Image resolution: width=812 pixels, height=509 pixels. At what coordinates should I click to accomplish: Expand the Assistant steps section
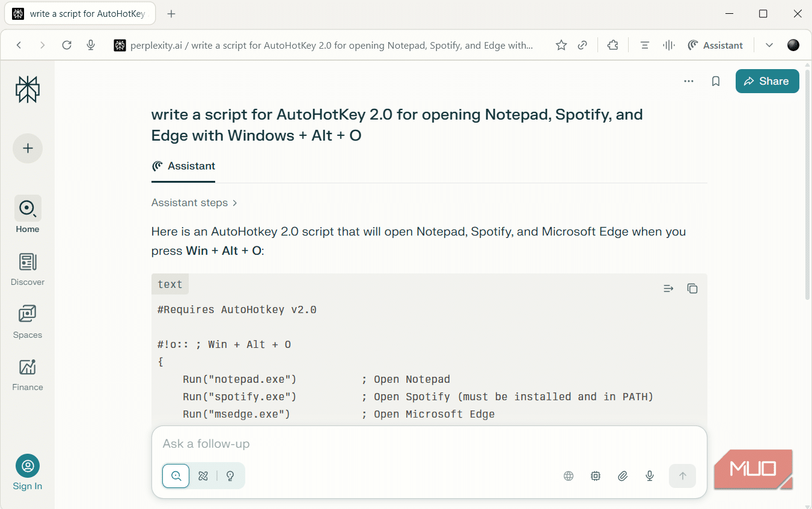[x=194, y=203]
